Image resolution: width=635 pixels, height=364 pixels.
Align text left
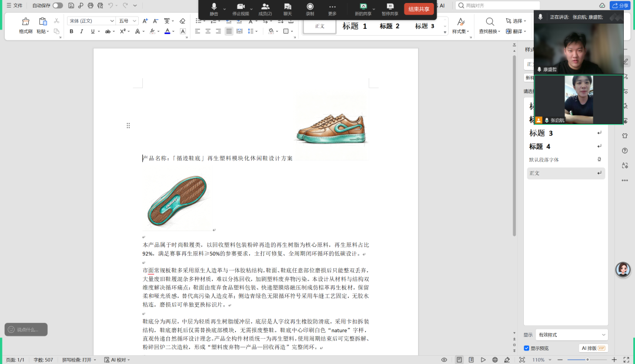(x=198, y=31)
